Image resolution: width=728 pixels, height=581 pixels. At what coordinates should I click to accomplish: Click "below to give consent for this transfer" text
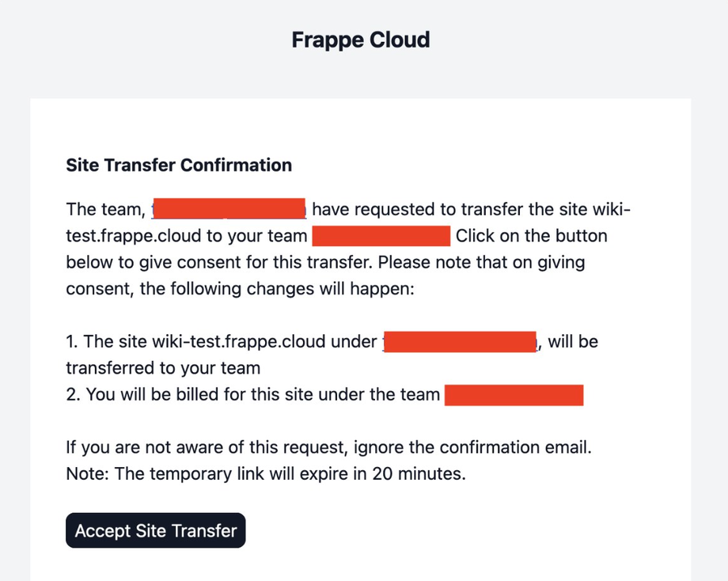pyautogui.click(x=219, y=263)
